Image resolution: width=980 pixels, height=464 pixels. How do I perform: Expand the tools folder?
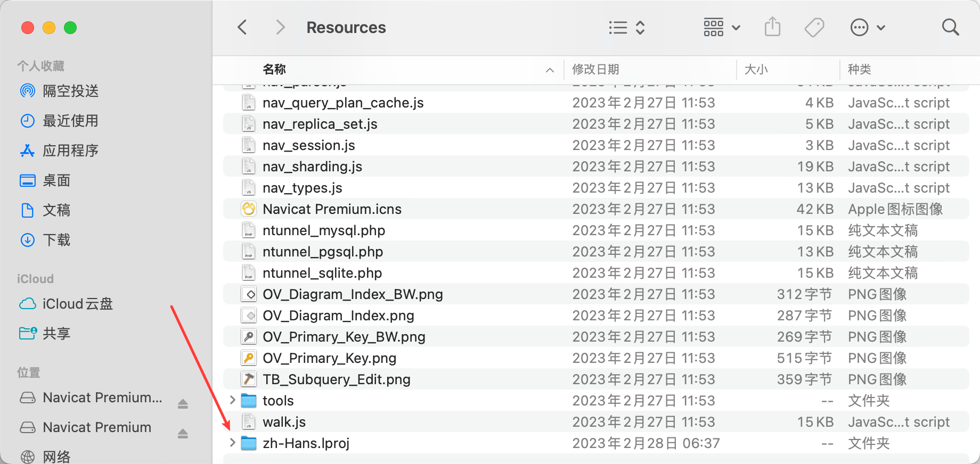pyautogui.click(x=232, y=400)
